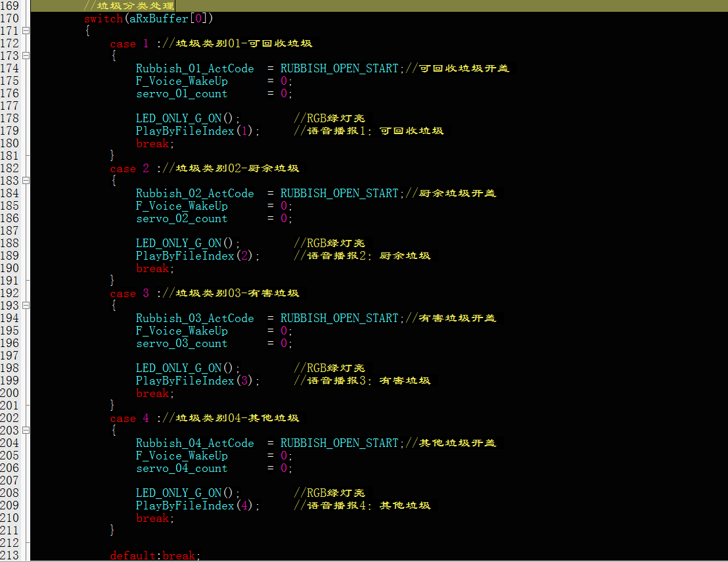Click F_Voice_WakeUp on line 175
Viewport: 728px width, 562px height.
(182, 82)
